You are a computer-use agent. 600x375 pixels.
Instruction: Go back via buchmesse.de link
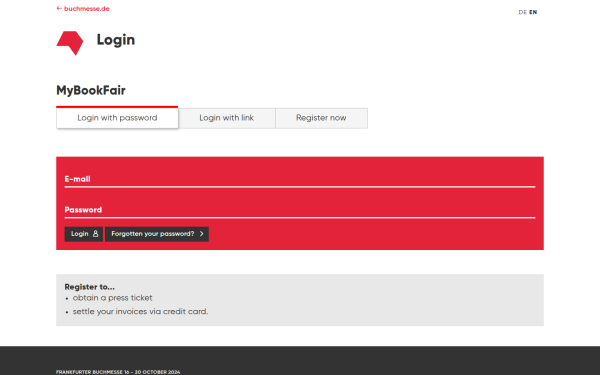tap(83, 8)
